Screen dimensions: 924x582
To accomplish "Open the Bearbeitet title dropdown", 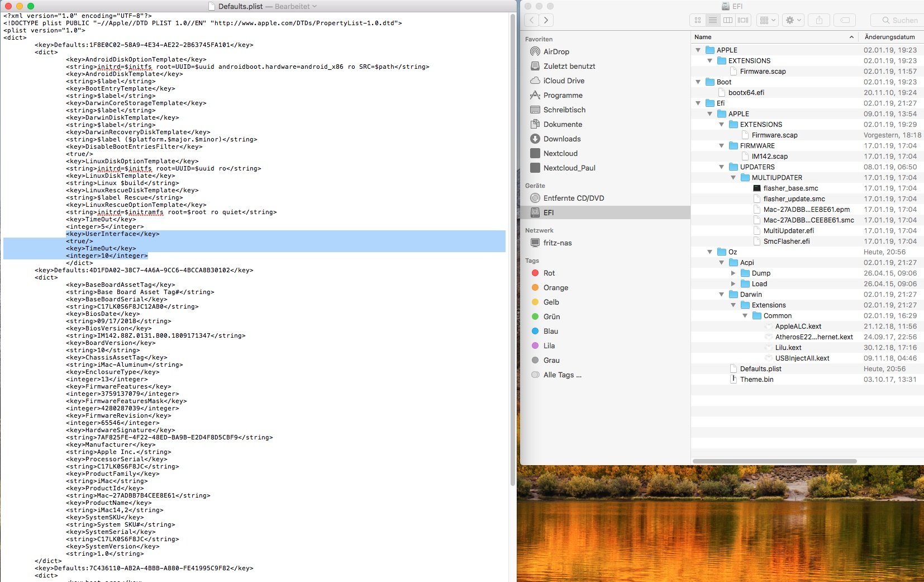I will tap(296, 6).
